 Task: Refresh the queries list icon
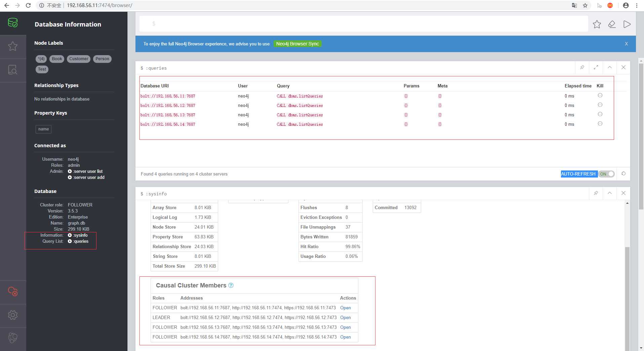click(623, 174)
